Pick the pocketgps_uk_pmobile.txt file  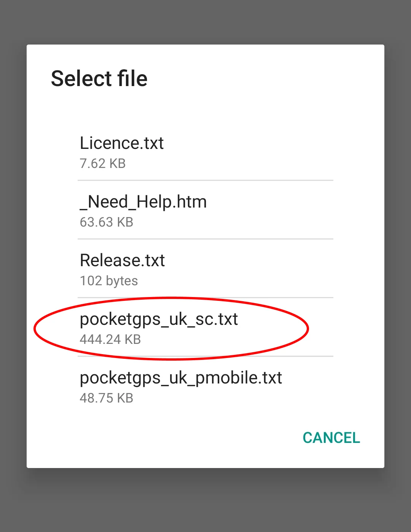(x=181, y=378)
